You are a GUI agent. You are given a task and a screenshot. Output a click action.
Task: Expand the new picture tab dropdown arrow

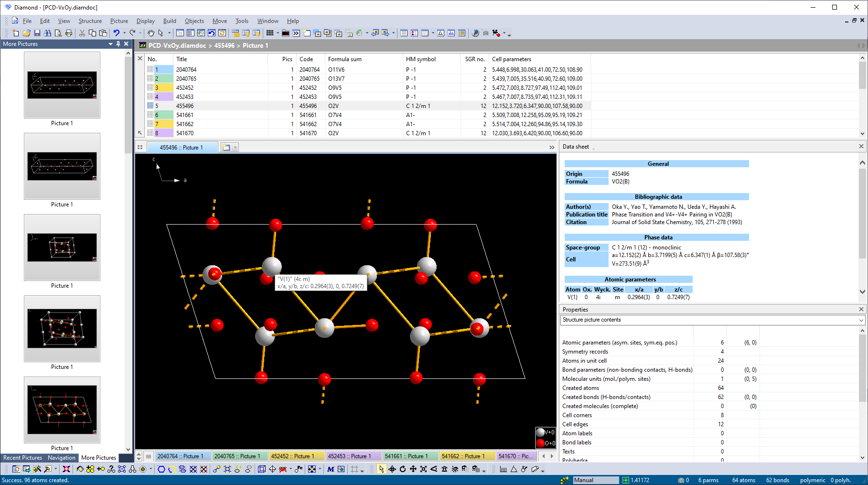pos(235,148)
